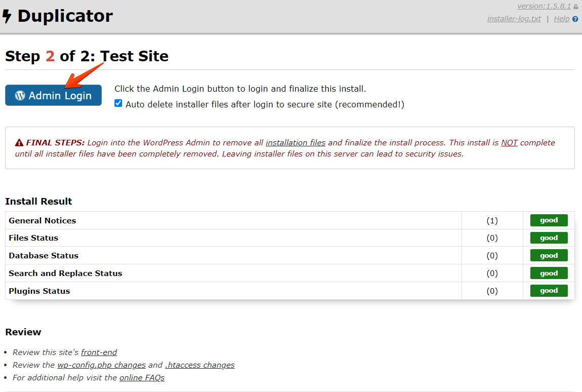Viewport: 582px width, 392px height.
Task: Open the installer-log.txt link
Action: click(x=514, y=19)
